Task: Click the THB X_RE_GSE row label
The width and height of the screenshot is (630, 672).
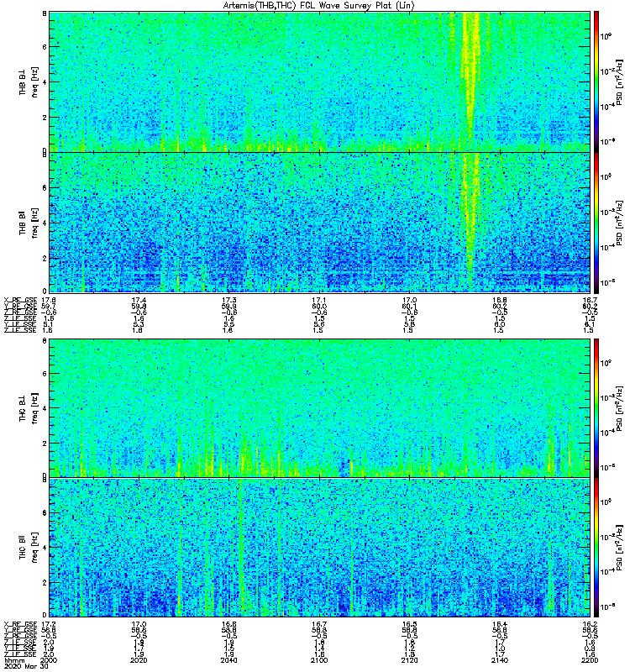Action: (x=20, y=300)
